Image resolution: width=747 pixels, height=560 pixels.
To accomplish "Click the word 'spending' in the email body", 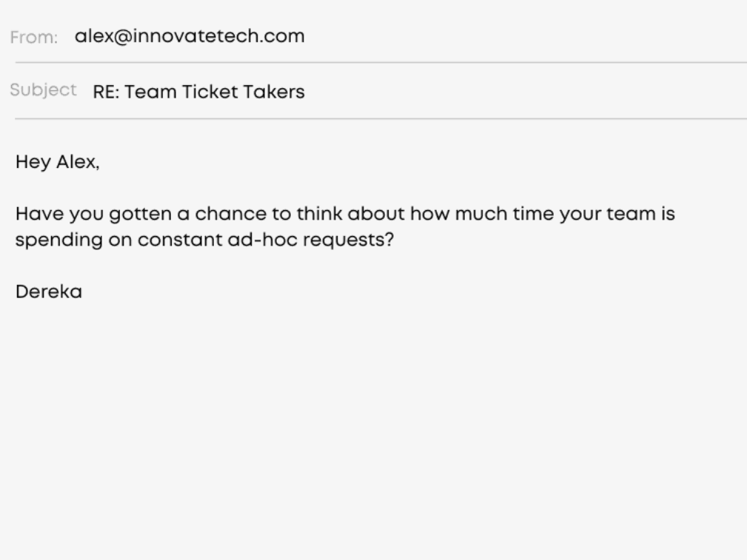I will click(59, 240).
